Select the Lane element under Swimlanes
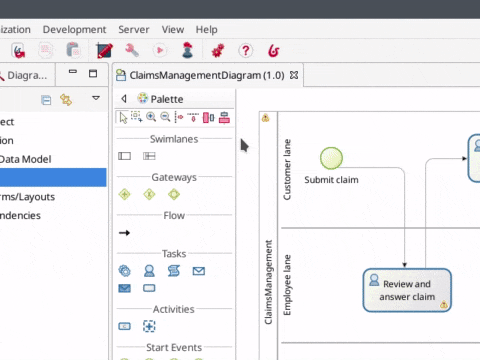 149,156
